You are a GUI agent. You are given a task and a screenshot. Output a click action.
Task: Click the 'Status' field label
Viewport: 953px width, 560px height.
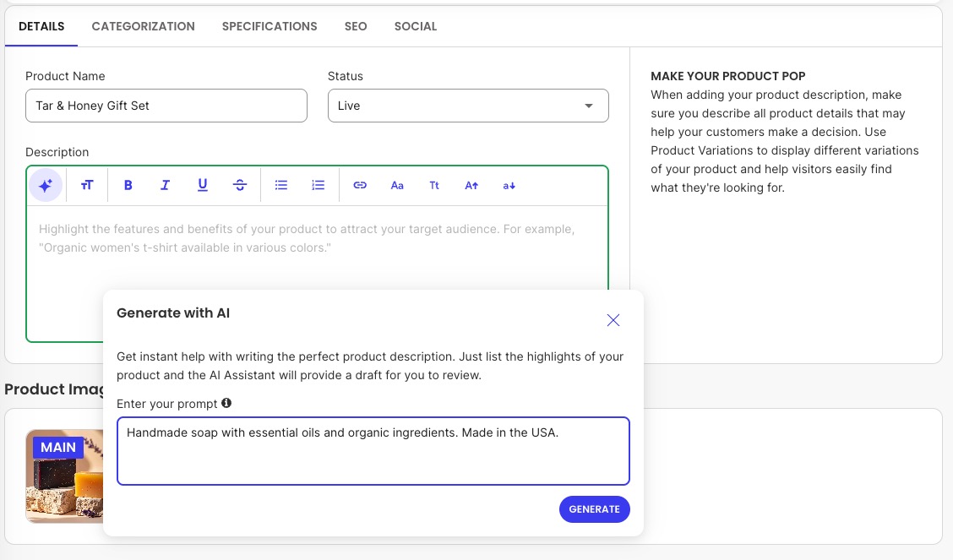click(346, 76)
